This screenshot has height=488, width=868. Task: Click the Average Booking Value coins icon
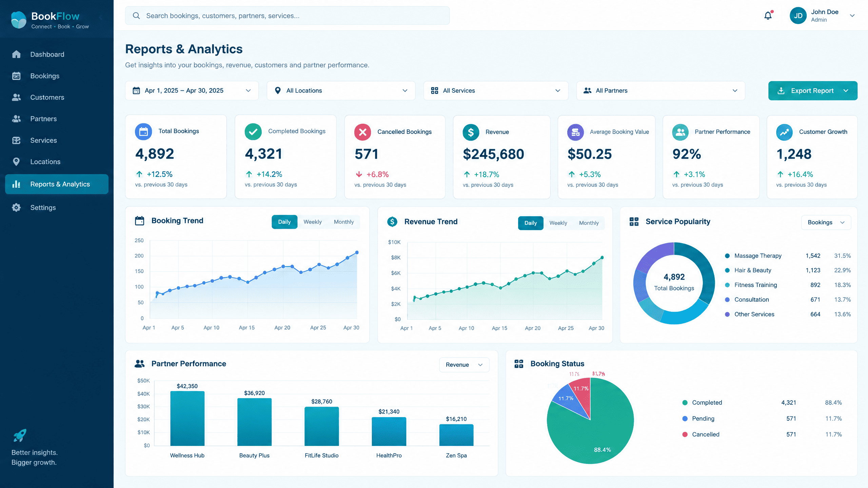(576, 132)
